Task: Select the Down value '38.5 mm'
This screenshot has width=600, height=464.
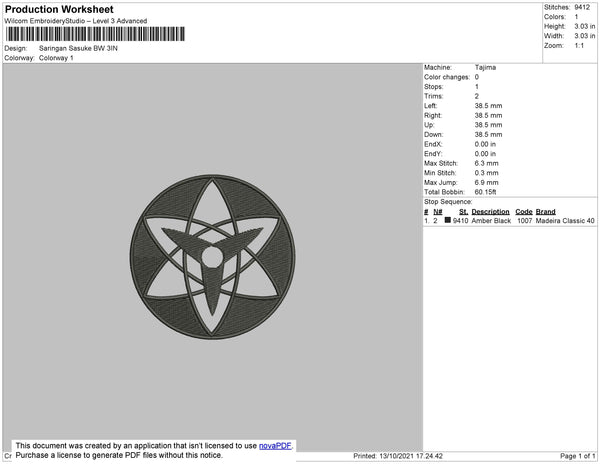Action: pos(488,134)
